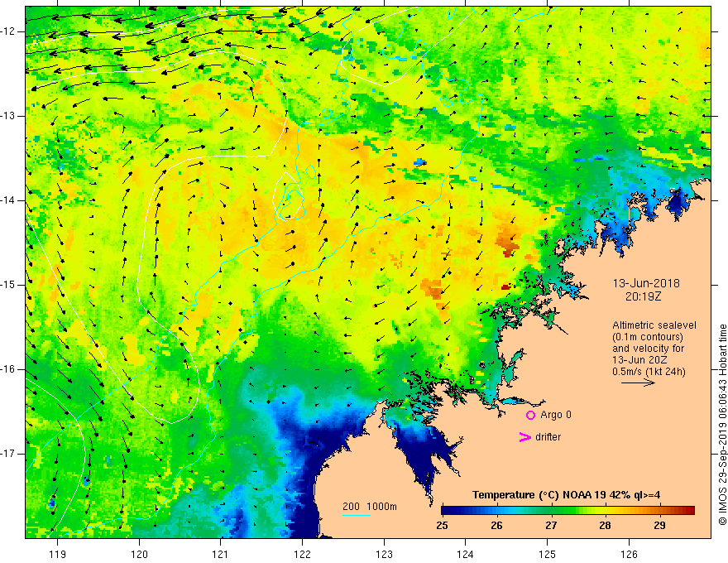Click the 0.5m/s velocity scale arrow
The image size is (728, 563).
pyautogui.click(x=638, y=383)
